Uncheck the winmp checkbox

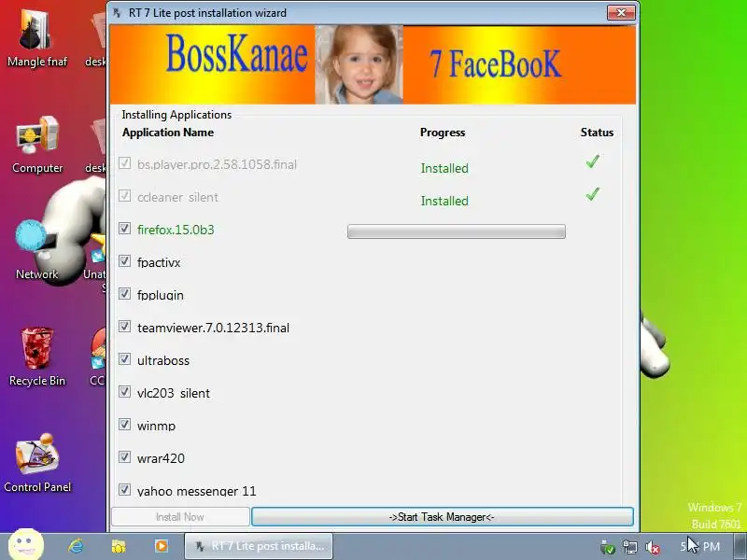tap(125, 425)
